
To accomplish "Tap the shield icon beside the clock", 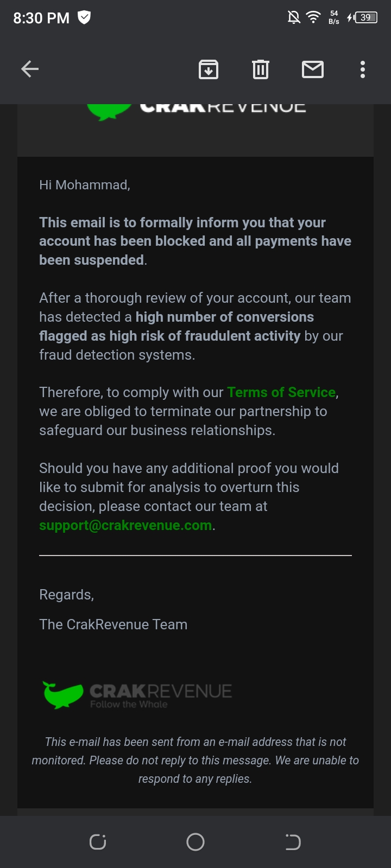I will pos(84,17).
